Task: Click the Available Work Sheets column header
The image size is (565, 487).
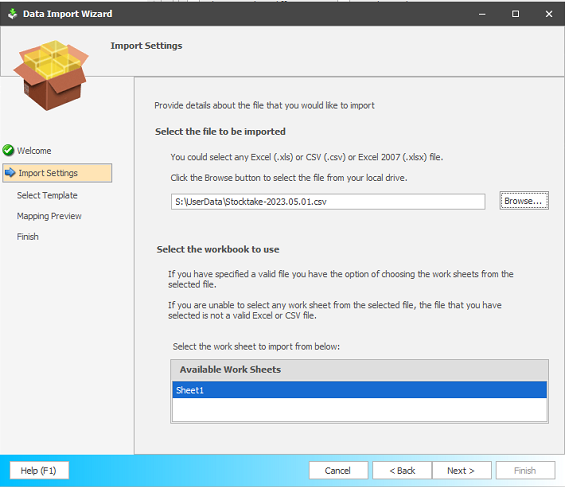Action: 360,370
